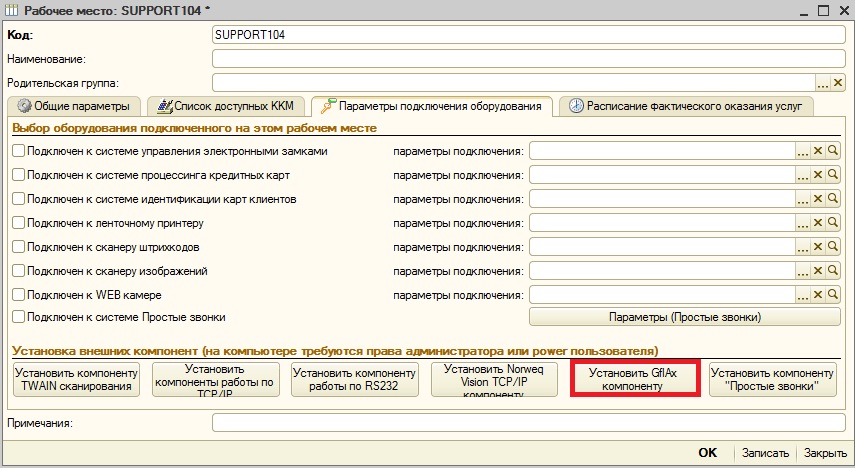Open the WEB камере parameters with magnifier
The image size is (855, 468).
(x=833, y=295)
